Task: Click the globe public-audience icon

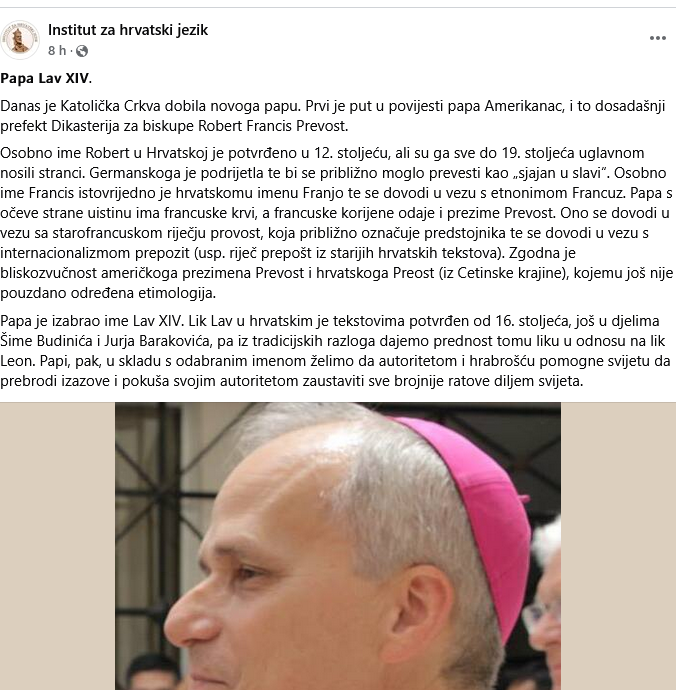Action: 82,51
